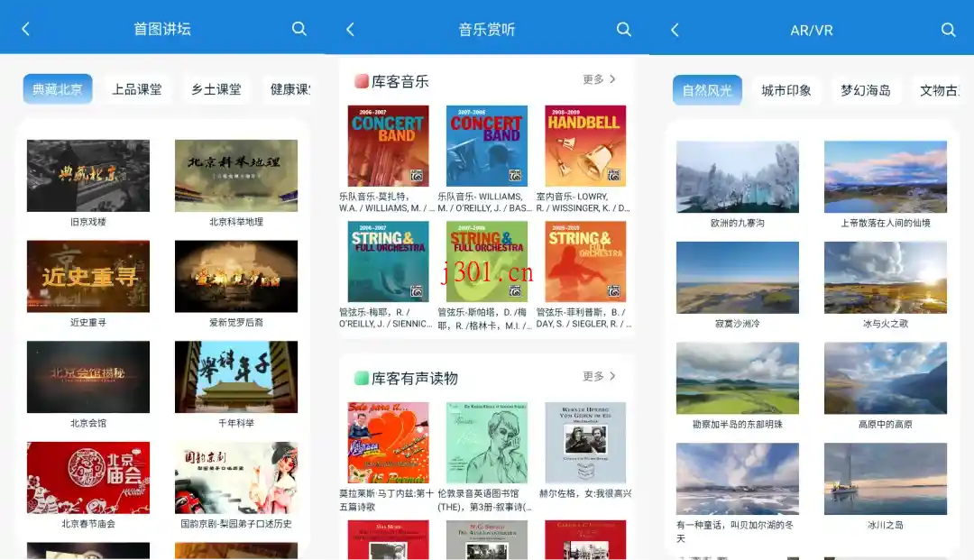Open search in 音乐赏听 screen
Image resolution: width=974 pixels, height=560 pixels.
pyautogui.click(x=624, y=29)
